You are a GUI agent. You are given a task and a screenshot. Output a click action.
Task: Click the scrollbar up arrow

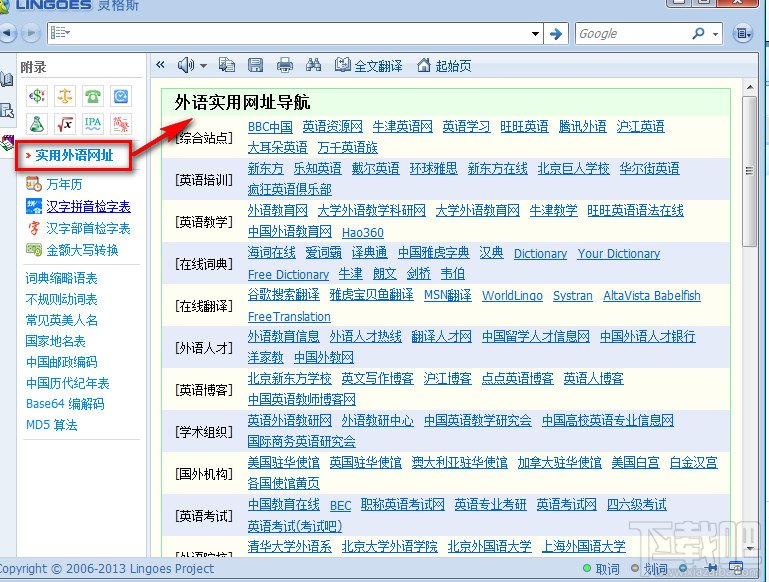coord(749,87)
